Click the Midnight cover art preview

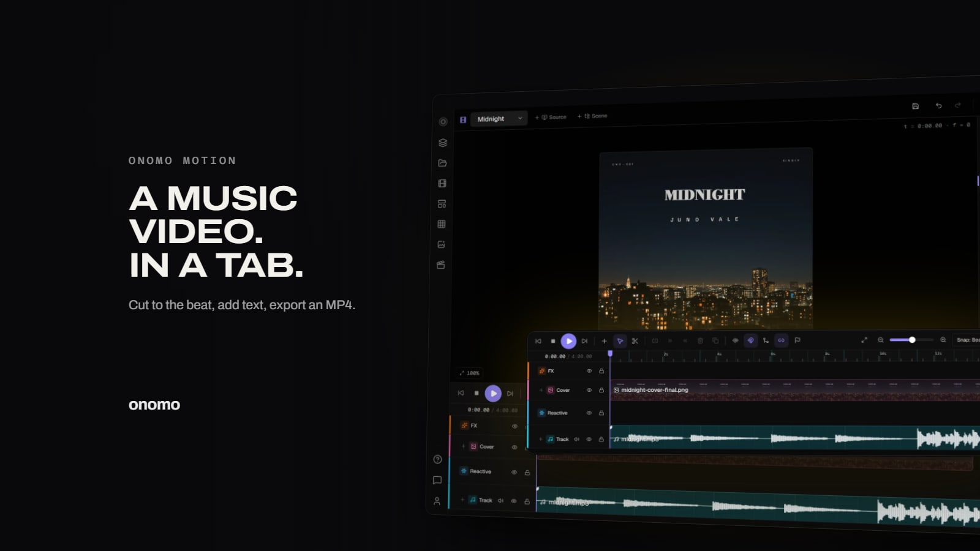706,239
